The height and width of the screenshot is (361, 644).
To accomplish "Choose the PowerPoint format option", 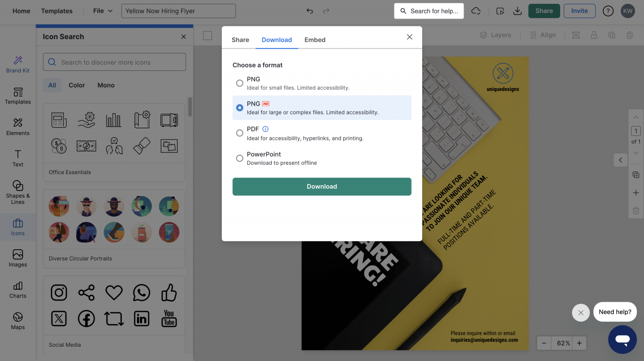I will [x=239, y=158].
